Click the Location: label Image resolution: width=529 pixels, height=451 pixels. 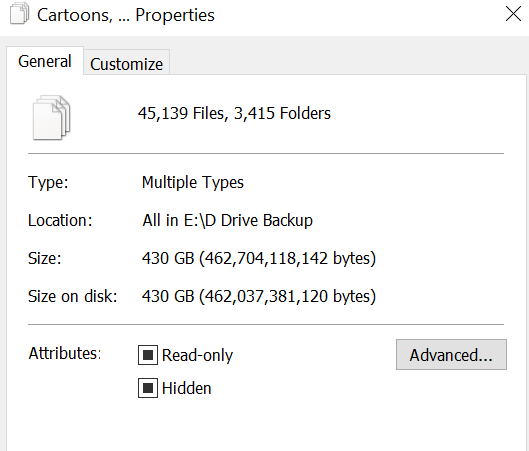(x=60, y=221)
